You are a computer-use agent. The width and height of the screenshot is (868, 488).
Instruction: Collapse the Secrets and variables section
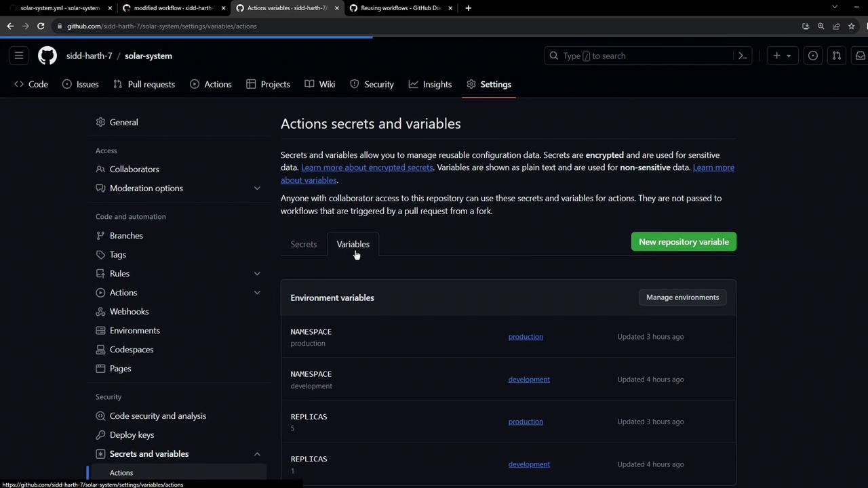pyautogui.click(x=257, y=453)
